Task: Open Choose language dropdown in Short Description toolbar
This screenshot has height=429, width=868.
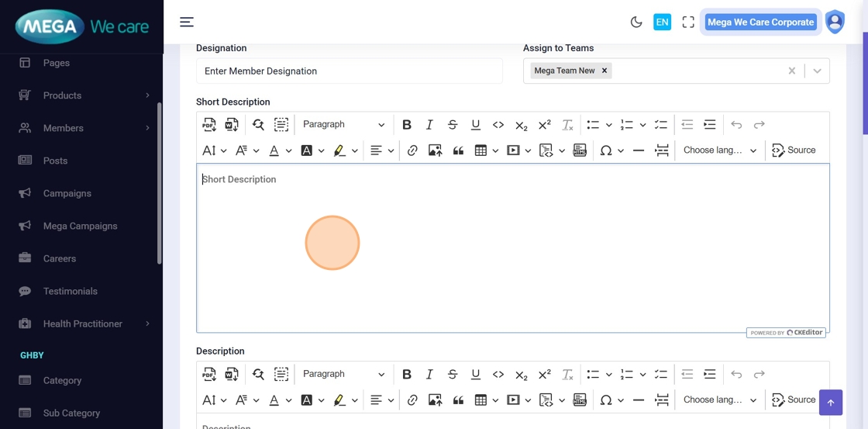Action: 719,150
